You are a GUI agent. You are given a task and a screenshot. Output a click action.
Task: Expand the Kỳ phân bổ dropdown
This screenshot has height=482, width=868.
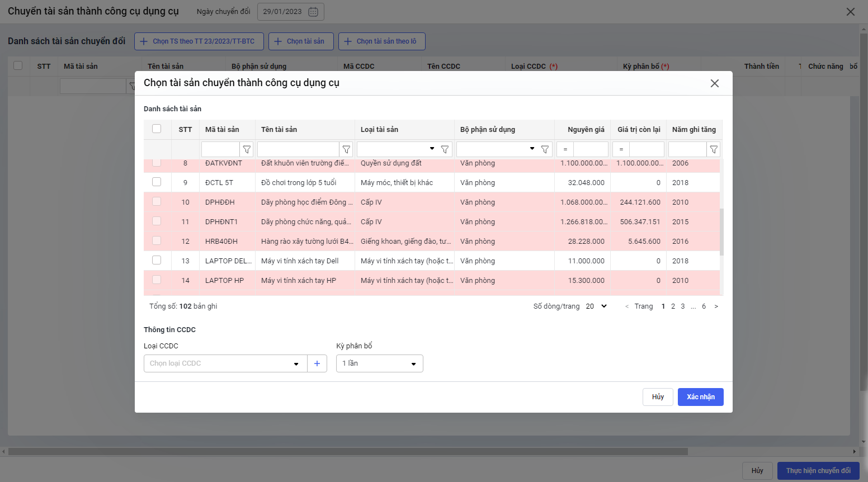coord(379,363)
